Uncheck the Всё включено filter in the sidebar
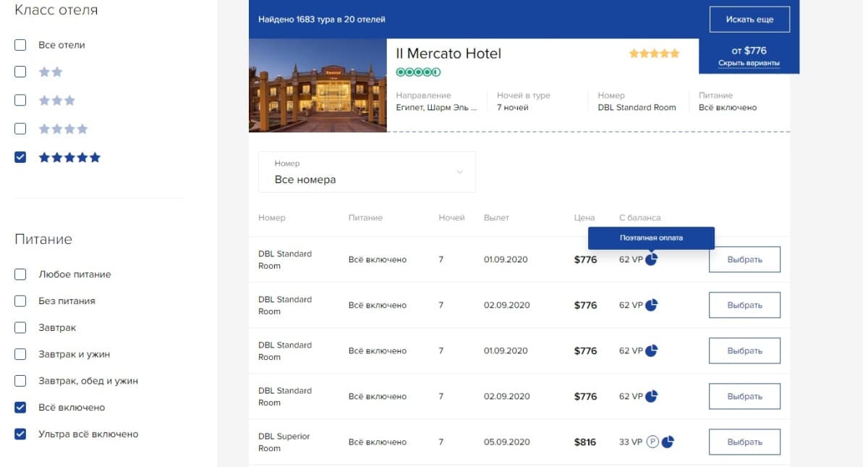Image resolution: width=868 pixels, height=467 pixels. coord(20,408)
